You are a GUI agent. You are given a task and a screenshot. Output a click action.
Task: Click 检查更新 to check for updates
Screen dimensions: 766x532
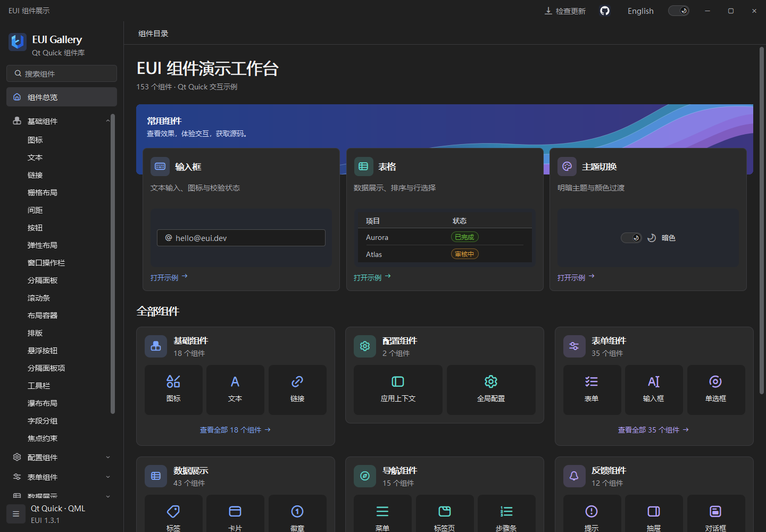tap(565, 11)
